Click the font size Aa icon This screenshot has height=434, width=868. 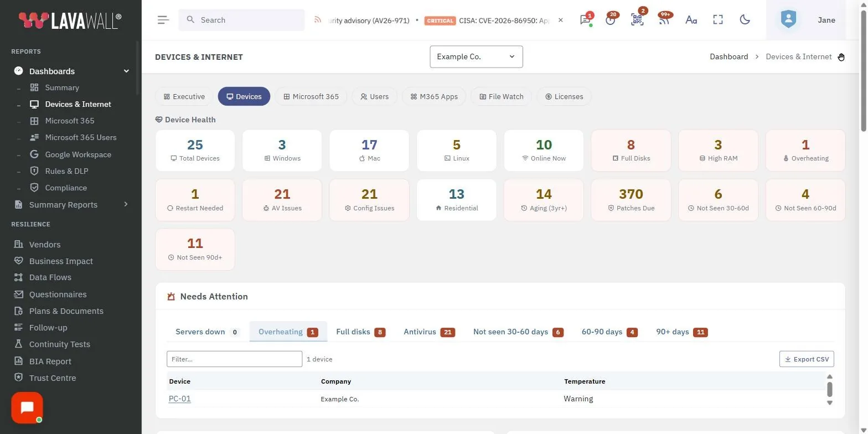pyautogui.click(x=691, y=20)
